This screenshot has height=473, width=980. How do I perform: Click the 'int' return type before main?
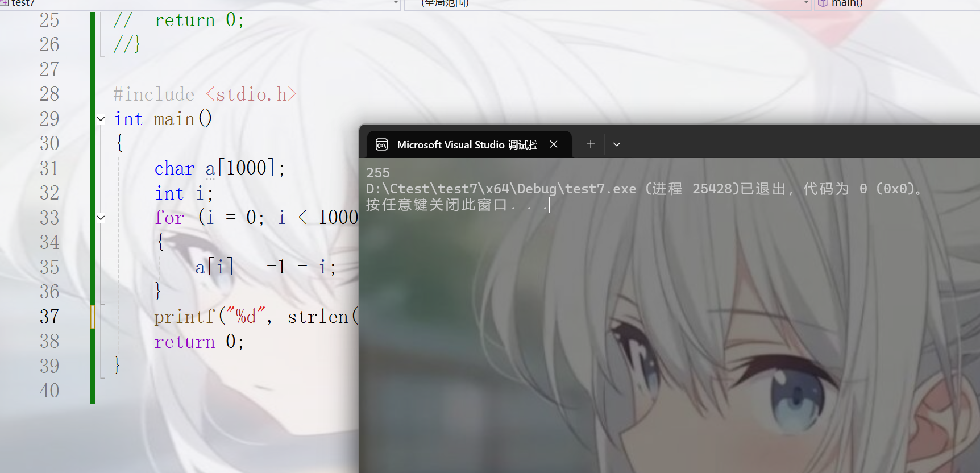[128, 119]
